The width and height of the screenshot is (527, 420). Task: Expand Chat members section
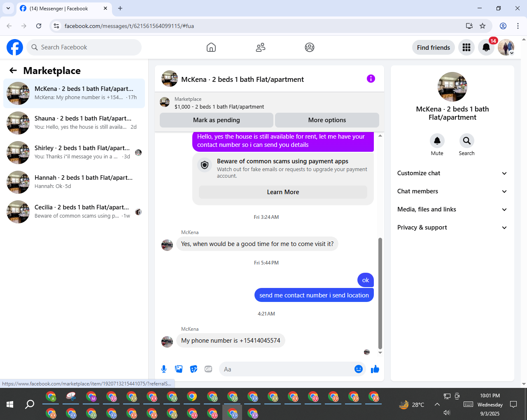coord(452,191)
